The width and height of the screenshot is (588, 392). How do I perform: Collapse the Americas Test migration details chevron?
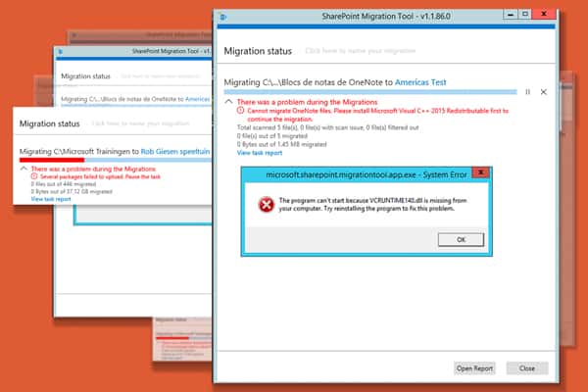point(228,102)
